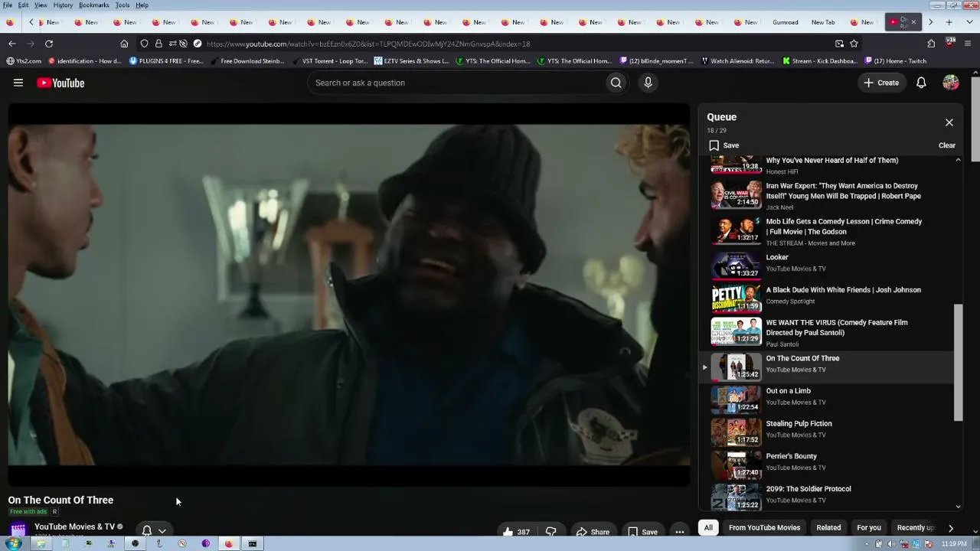This screenshot has width=980, height=551.
Task: Click queue scrollbar up arrow
Action: click(x=958, y=160)
